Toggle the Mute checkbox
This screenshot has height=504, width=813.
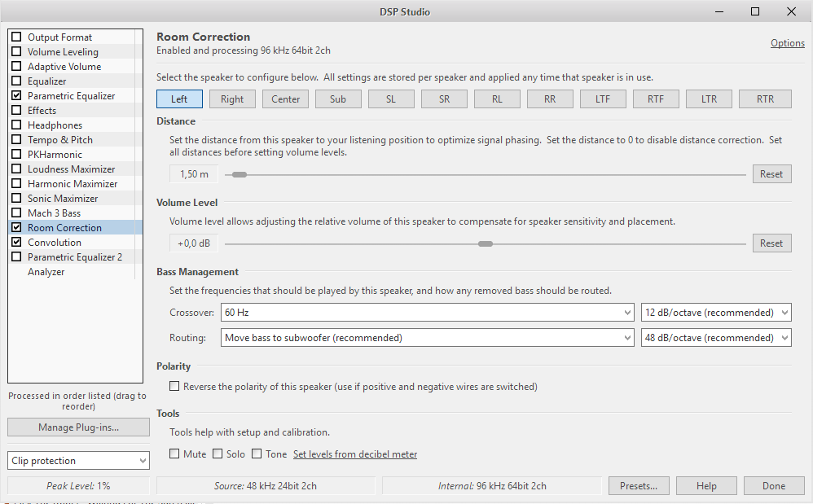[174, 454]
